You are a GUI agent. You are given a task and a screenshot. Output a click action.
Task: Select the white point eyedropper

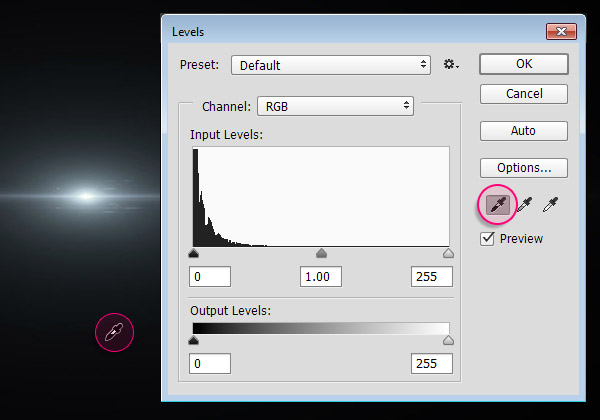coord(550,204)
